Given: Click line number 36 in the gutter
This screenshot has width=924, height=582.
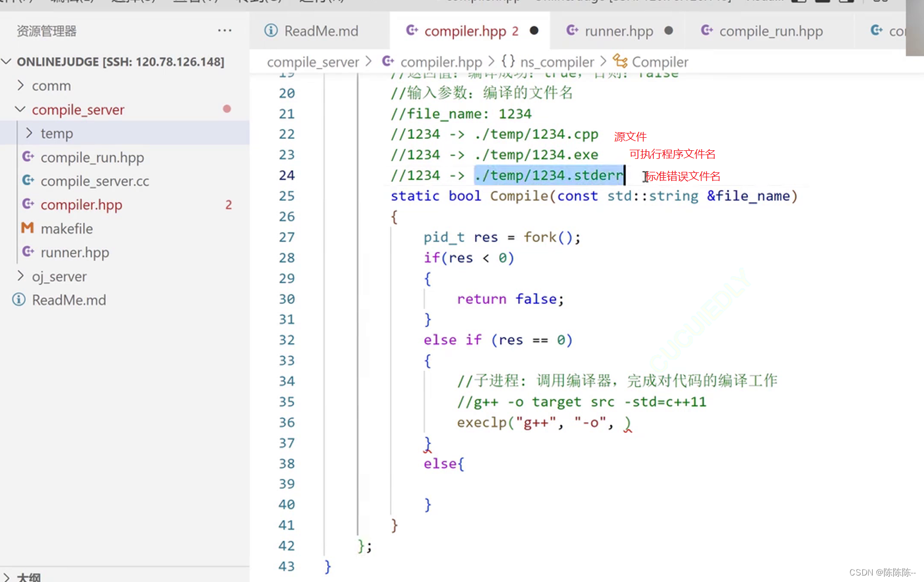Looking at the screenshot, I should [x=287, y=422].
